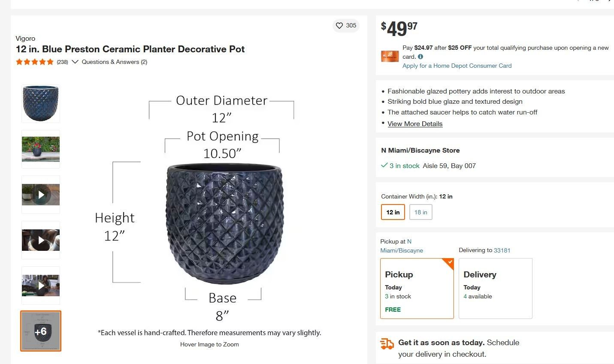Viewport: 614px width, 364px height.
Task: Open Questions & Answers (2) section
Action: click(x=115, y=62)
